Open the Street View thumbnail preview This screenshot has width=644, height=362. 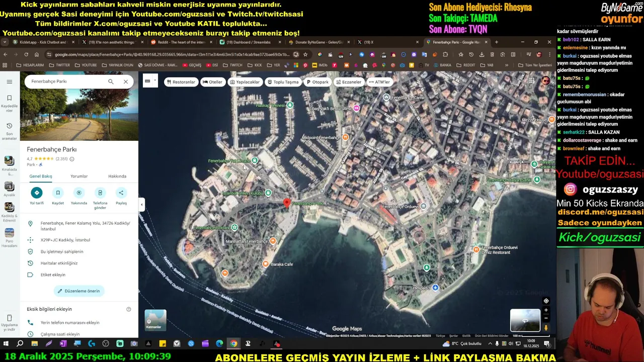525,320
